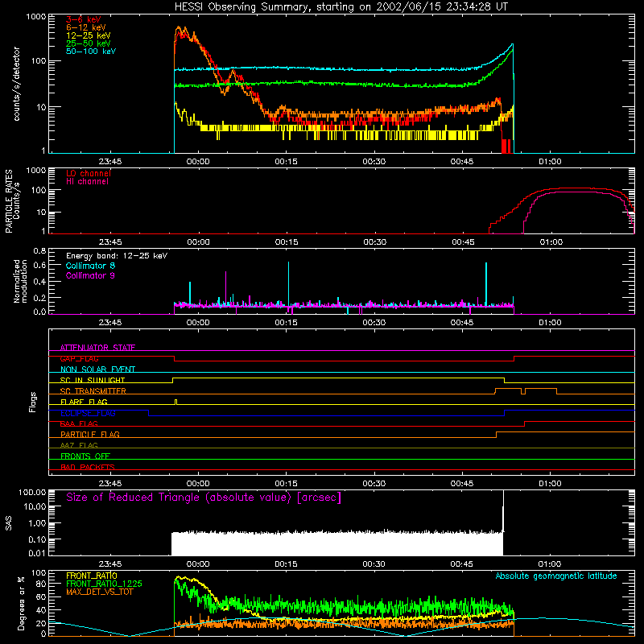Click the SC_TRANSMITTER flag label
The image size is (644, 644).
click(x=93, y=391)
